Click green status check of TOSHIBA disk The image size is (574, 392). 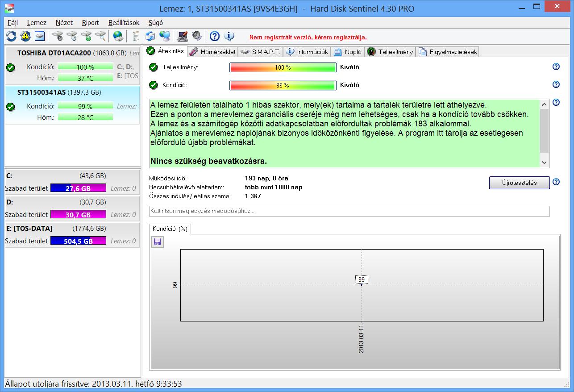click(11, 67)
